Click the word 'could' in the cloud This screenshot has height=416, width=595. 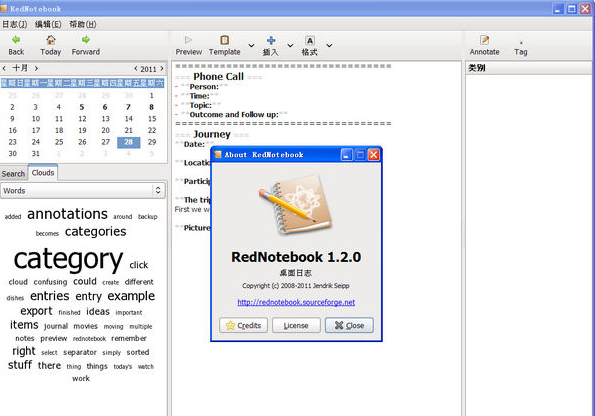pos(85,281)
